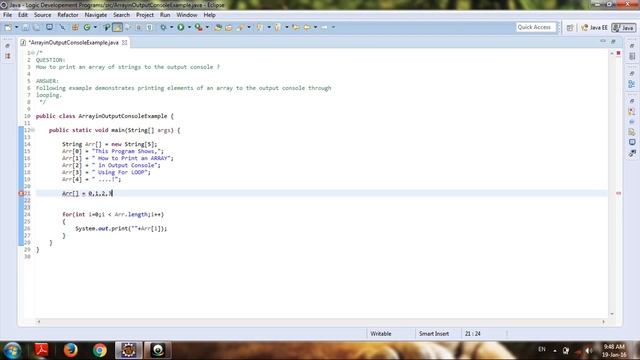Maximize the editor area
Image resolution: width=640 pixels, height=360 pixels.
point(613,41)
